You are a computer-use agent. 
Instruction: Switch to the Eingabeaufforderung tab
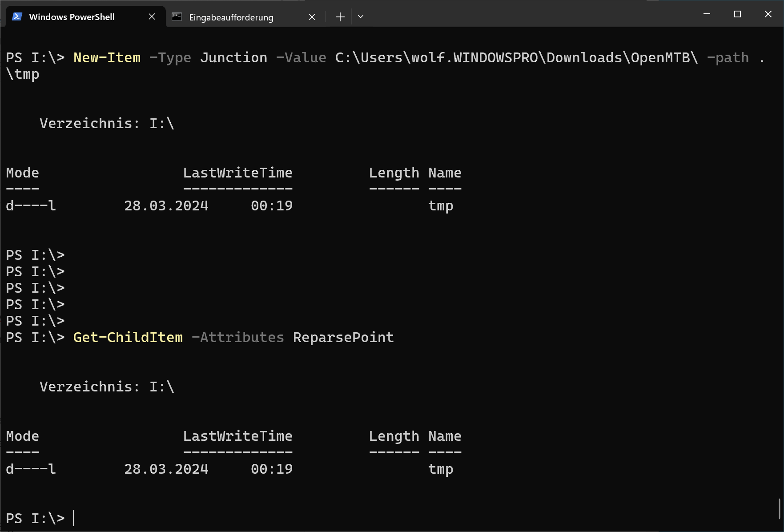click(x=231, y=17)
